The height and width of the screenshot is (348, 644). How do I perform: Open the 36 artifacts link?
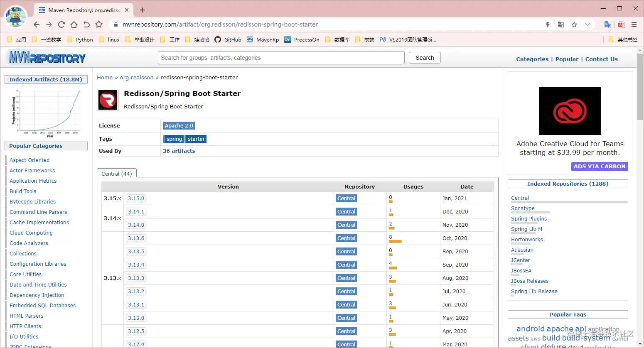tap(179, 151)
